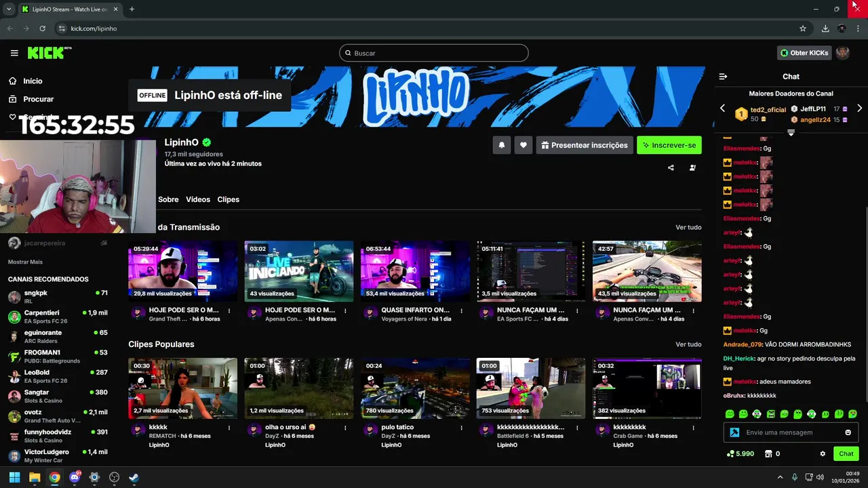Screen dimensions: 868x488
Task: Click the Envie uma mensagem input
Action: point(791,432)
